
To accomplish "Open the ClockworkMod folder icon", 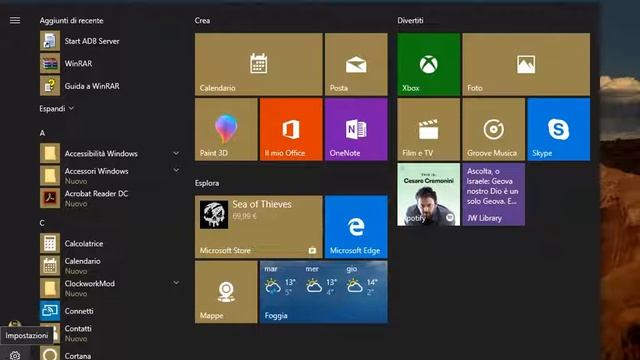I will pyautogui.click(x=50, y=288).
